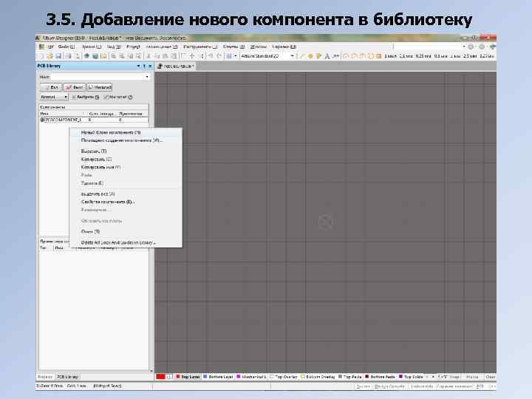Switch to the Top Solder layer tab
The height and width of the screenshot is (399, 532).
tap(411, 377)
